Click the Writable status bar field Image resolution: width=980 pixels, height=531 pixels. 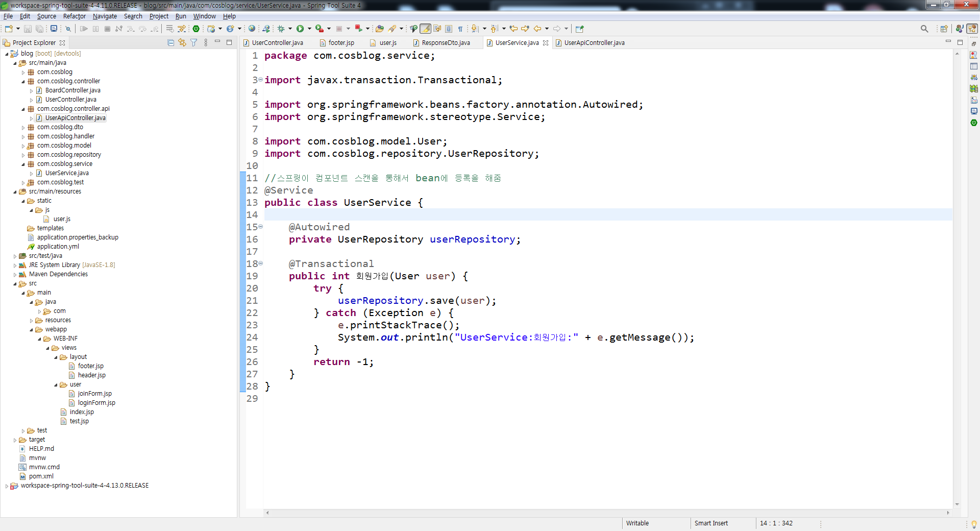tap(638, 523)
